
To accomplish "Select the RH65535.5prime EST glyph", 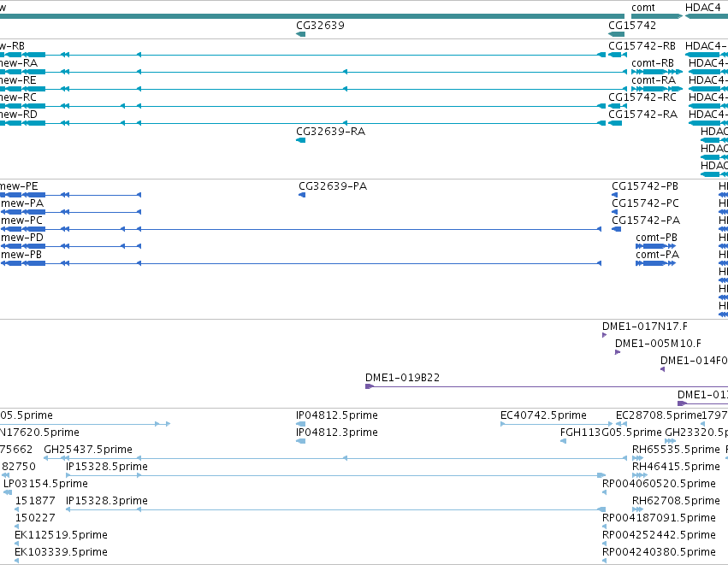I will [x=637, y=459].
